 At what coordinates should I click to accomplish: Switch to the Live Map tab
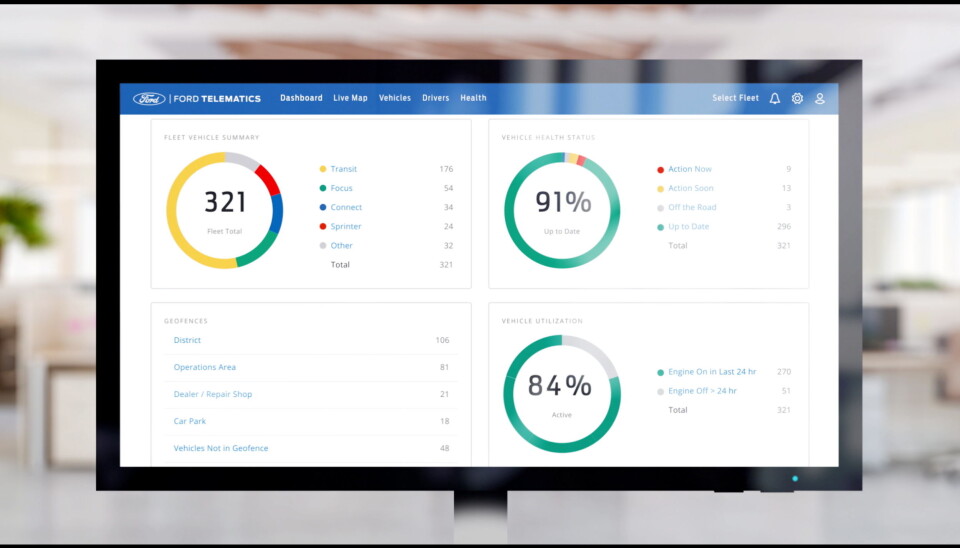[350, 98]
